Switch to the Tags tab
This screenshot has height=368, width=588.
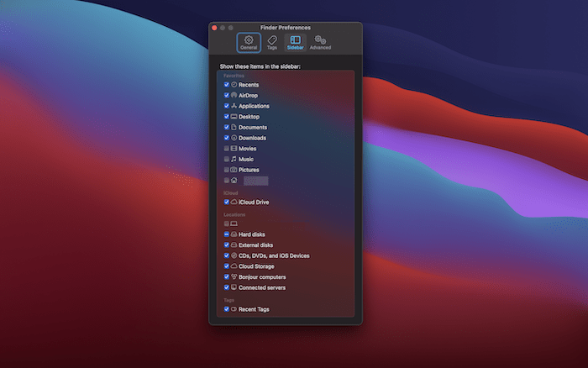coord(272,43)
